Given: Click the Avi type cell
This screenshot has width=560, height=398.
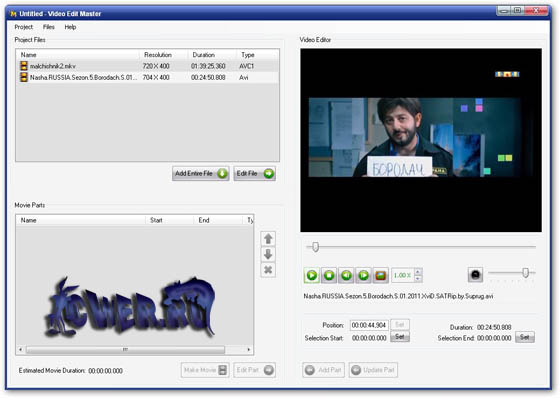Looking at the screenshot, I should (x=244, y=77).
